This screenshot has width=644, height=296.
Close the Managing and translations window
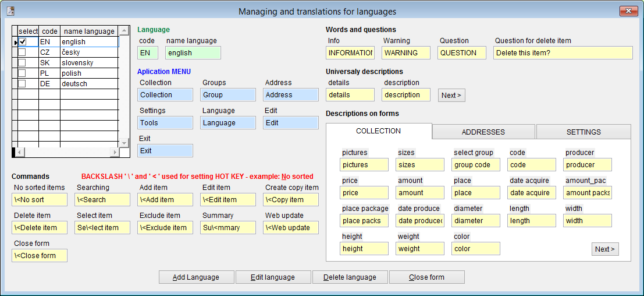click(628, 11)
